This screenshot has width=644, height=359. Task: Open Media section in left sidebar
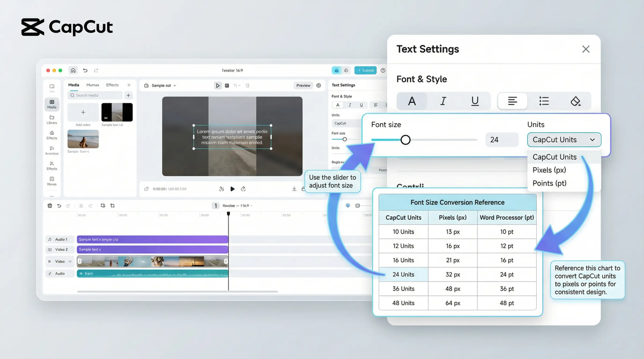[x=52, y=104]
